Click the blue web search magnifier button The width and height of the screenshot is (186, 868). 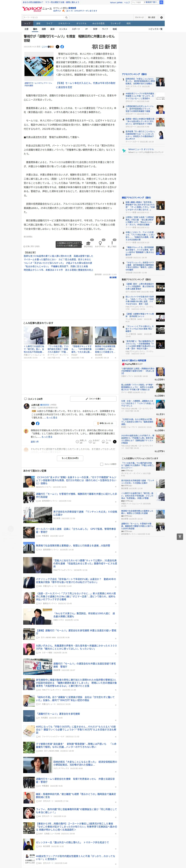[x=161, y=2]
